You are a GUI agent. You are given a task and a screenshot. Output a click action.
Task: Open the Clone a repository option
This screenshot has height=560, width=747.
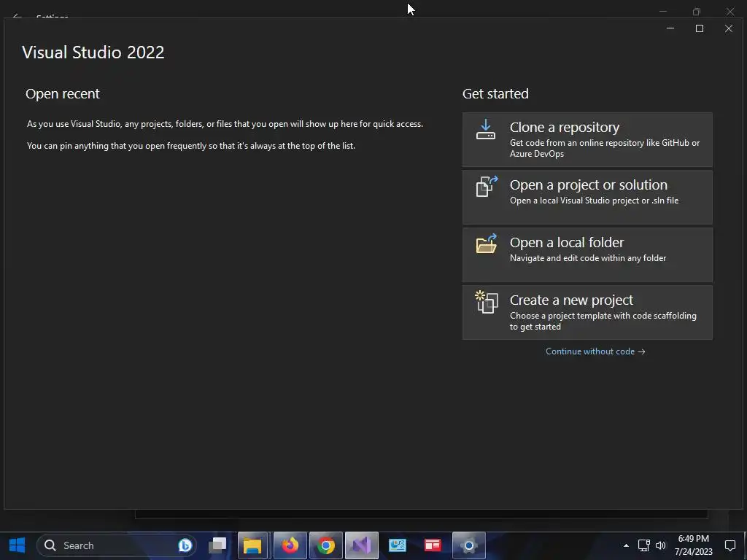587,139
